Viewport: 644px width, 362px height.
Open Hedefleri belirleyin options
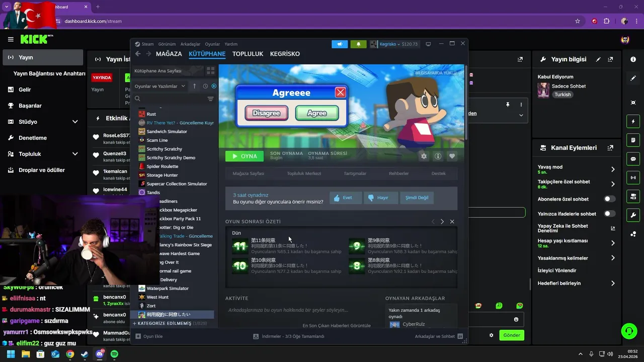coord(576,283)
